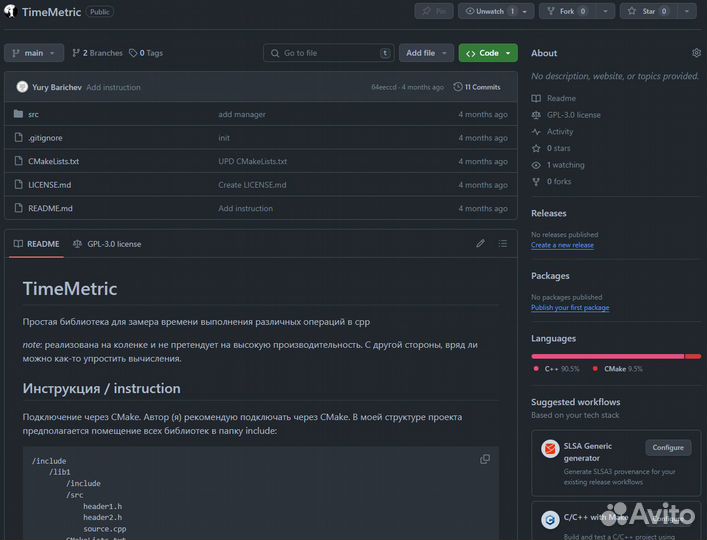Open the green Code dropdown
Viewport: 707px width, 540px height.
[x=487, y=53]
